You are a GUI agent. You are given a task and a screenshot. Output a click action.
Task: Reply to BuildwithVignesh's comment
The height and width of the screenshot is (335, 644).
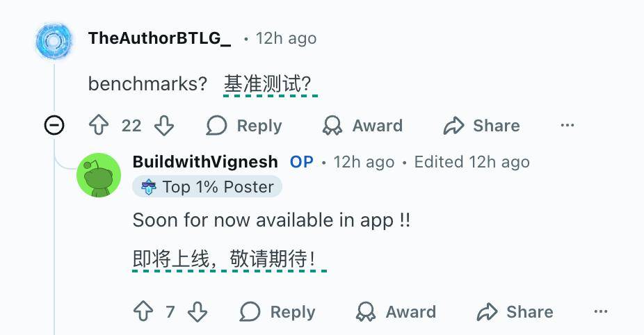tap(277, 311)
